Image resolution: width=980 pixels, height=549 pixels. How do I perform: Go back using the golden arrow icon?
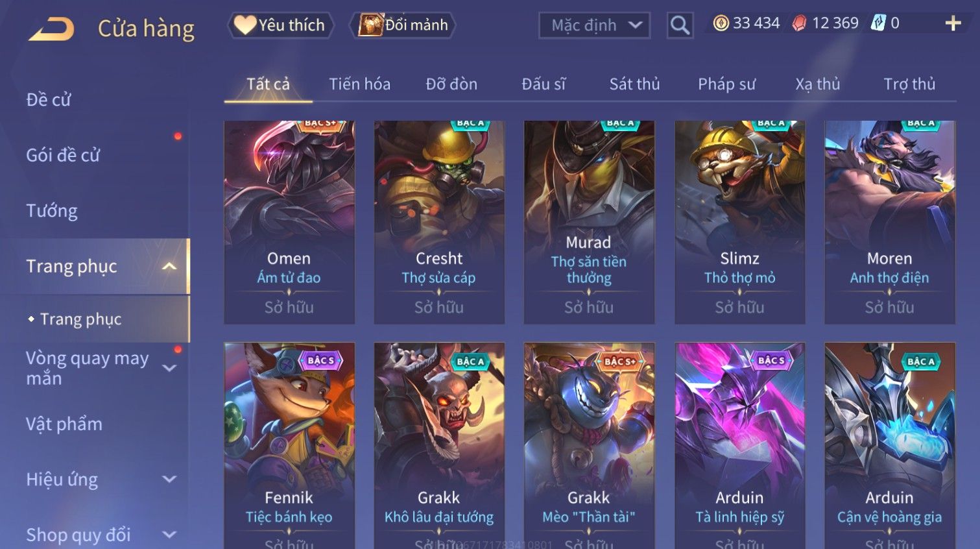pyautogui.click(x=51, y=29)
